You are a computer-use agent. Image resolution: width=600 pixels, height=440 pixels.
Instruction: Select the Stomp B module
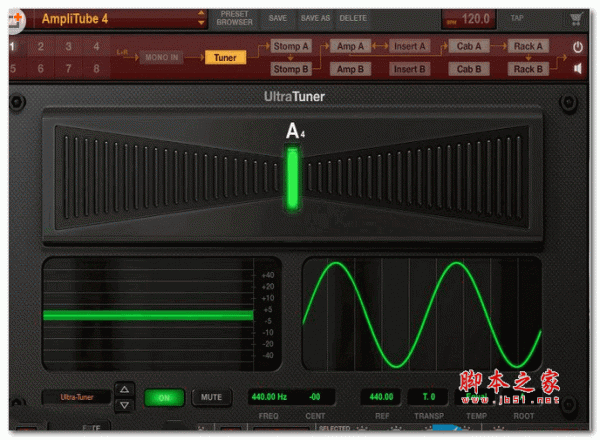(x=291, y=69)
